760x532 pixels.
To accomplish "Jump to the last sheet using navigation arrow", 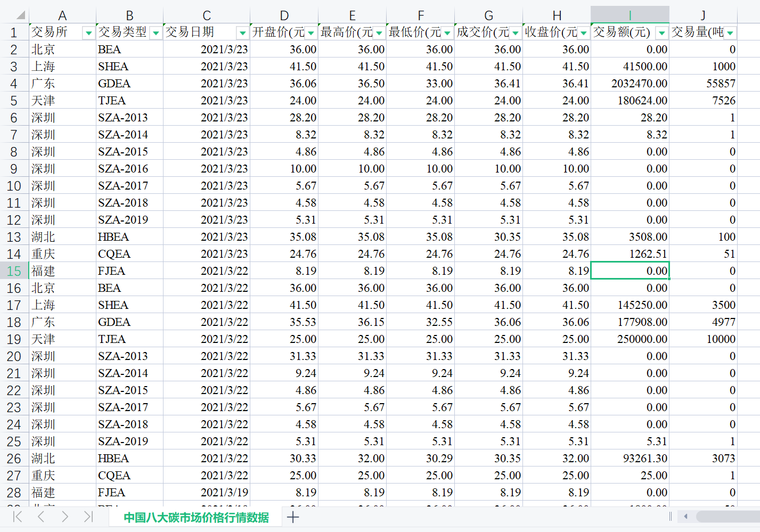I will click(88, 517).
